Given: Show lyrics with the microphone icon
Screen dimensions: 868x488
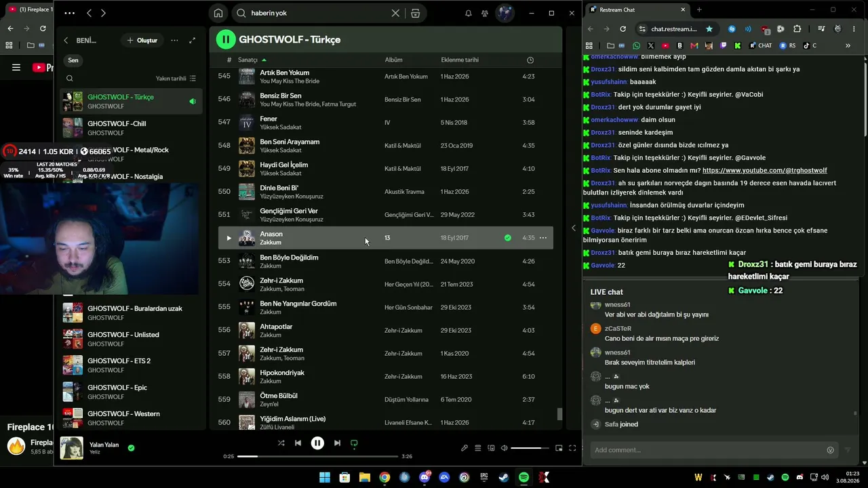Looking at the screenshot, I should tap(465, 448).
